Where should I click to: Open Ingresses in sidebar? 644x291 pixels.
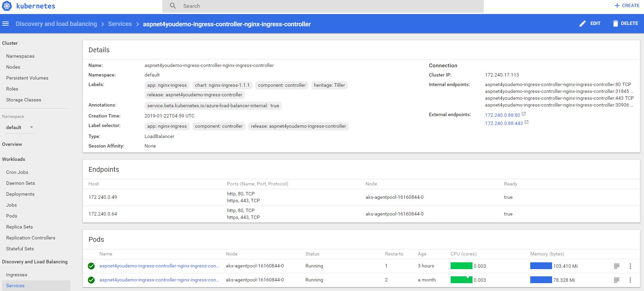[x=16, y=275]
